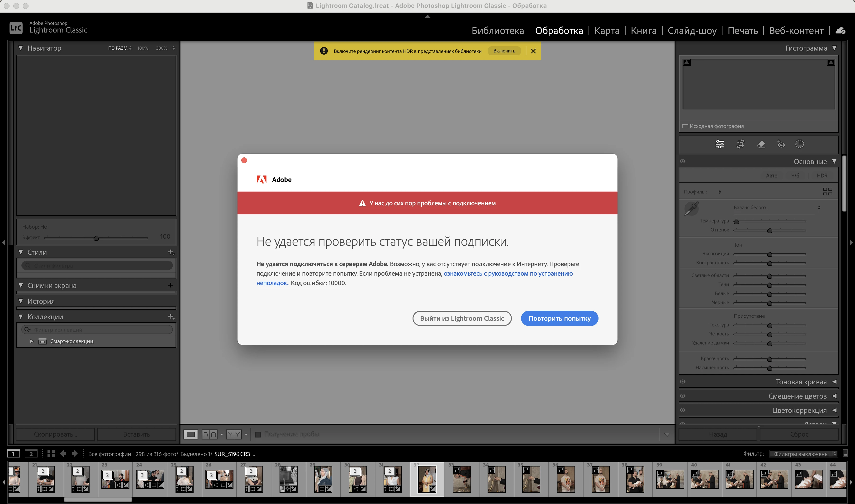Click Включить in HDR notification
The height and width of the screenshot is (504, 855).
504,51
